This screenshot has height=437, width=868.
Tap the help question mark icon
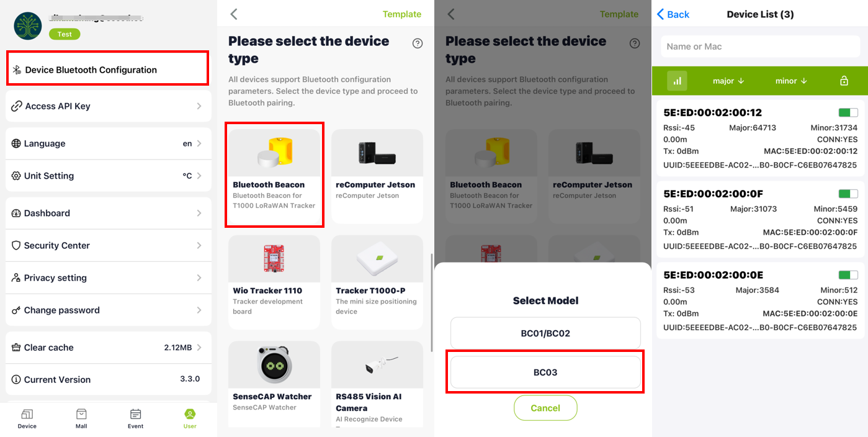[418, 43]
